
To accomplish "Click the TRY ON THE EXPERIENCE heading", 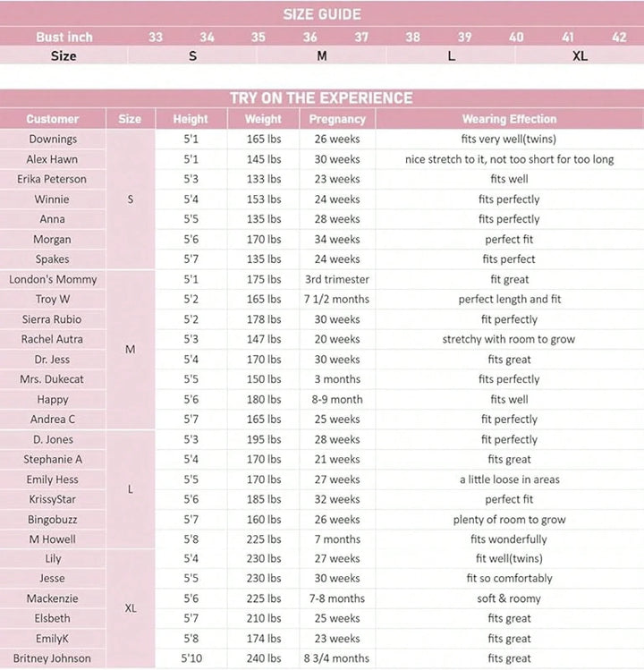I will (x=322, y=98).
